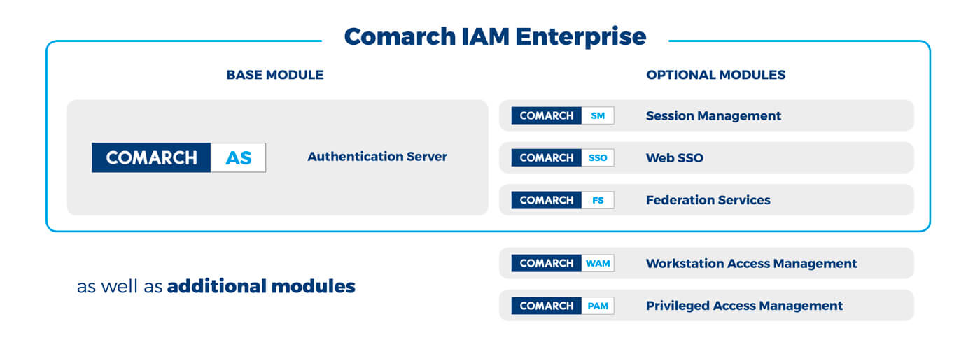
Task: Select the BASE MODULE heading
Action: click(274, 75)
